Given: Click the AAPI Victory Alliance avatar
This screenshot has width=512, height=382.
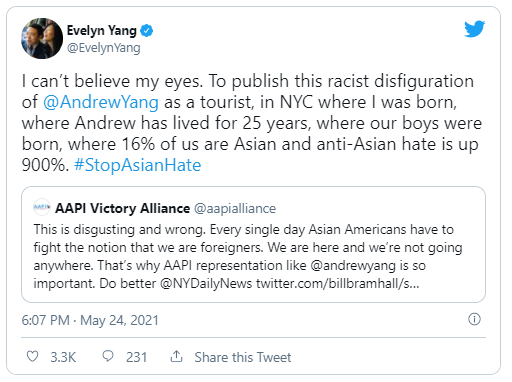Looking at the screenshot, I should (42, 207).
